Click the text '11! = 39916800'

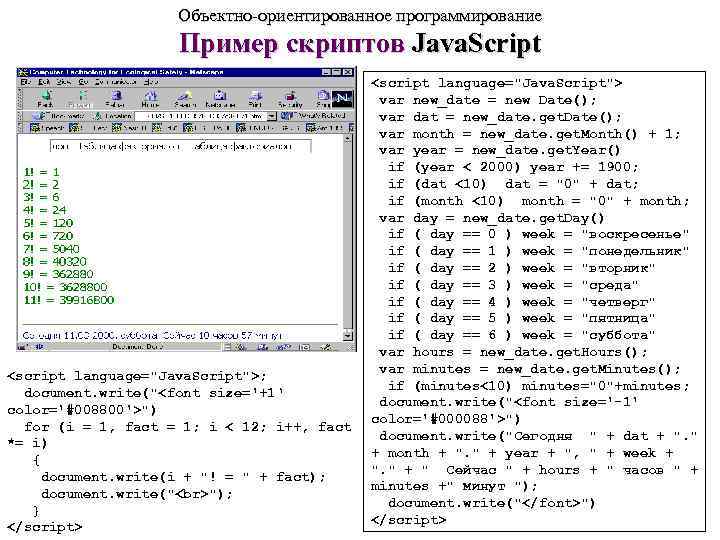pos(69,300)
